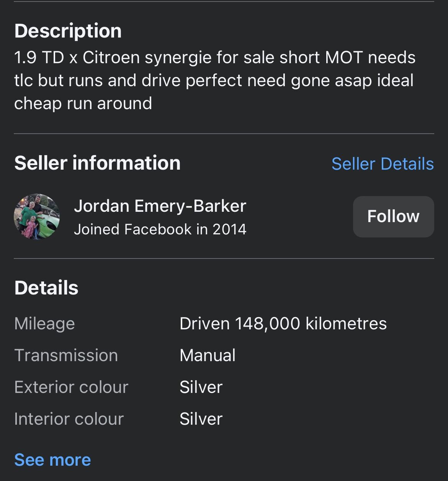Tap the Transmission label
This screenshot has width=448, height=481.
[66, 355]
